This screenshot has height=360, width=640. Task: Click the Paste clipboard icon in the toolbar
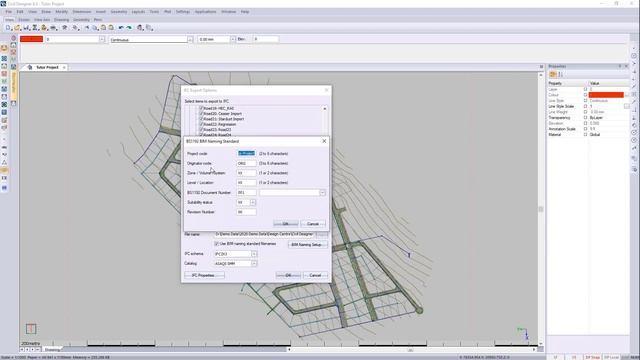click(x=103, y=28)
